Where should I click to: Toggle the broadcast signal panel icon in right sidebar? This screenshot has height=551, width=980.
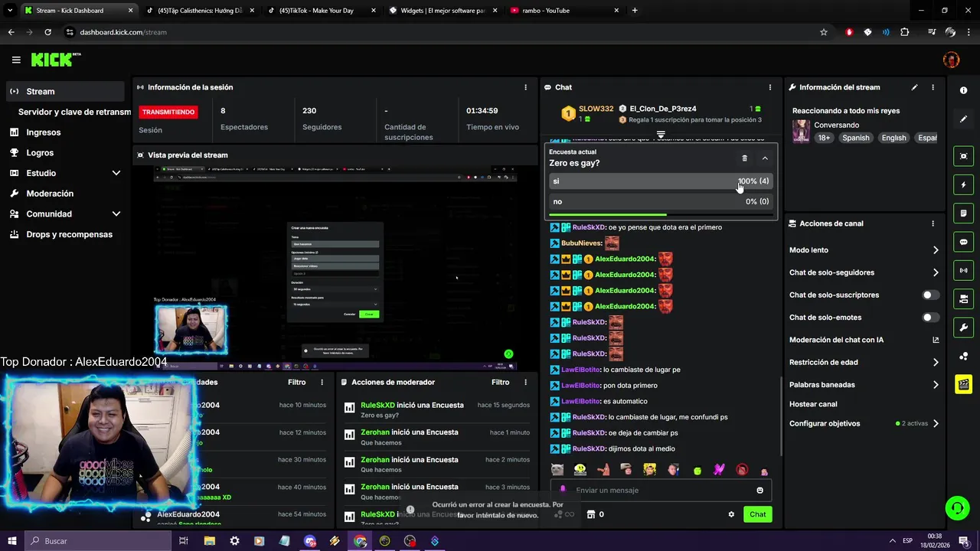click(963, 270)
